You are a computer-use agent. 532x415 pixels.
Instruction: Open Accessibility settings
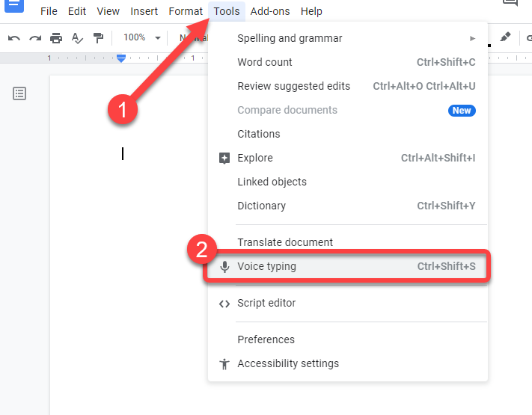click(288, 363)
